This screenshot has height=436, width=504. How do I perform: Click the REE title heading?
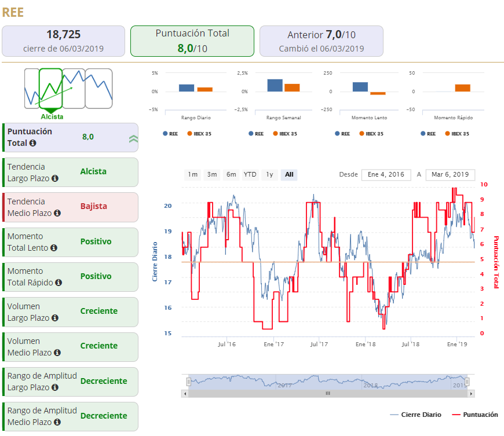pyautogui.click(x=13, y=13)
